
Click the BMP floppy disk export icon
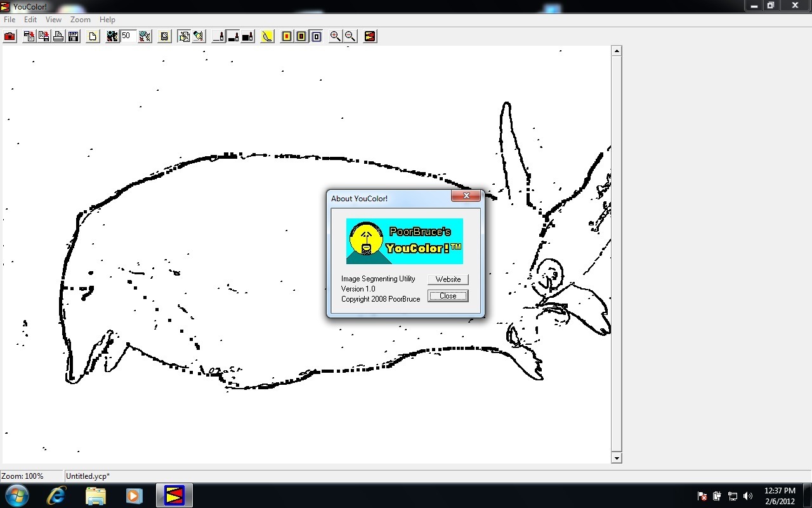[x=73, y=36]
